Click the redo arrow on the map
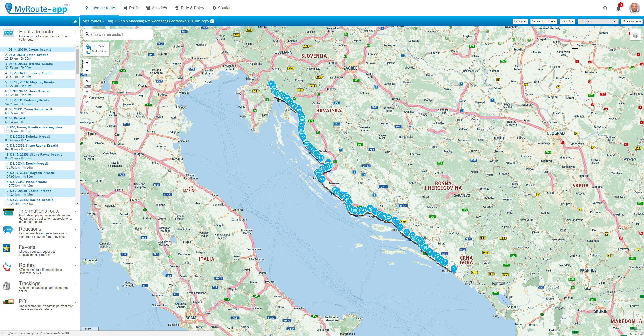The height and width of the screenshot is (336, 644). coord(637,315)
